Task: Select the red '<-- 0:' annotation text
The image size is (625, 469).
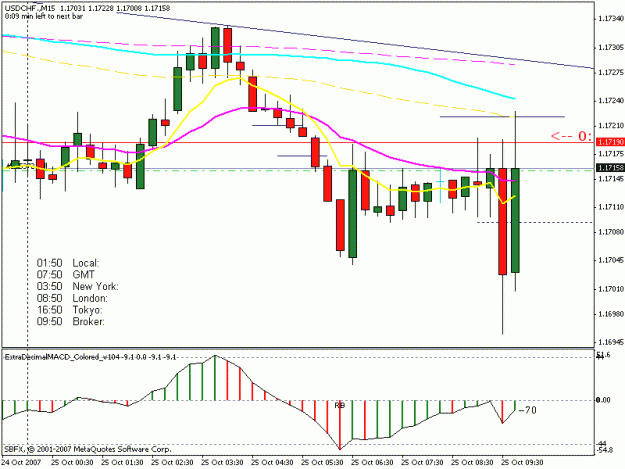Action: pos(571,136)
